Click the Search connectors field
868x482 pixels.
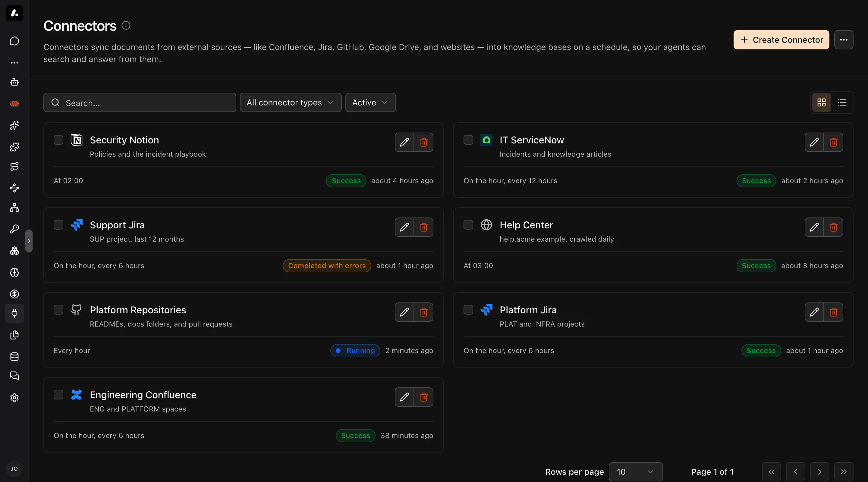coord(140,102)
